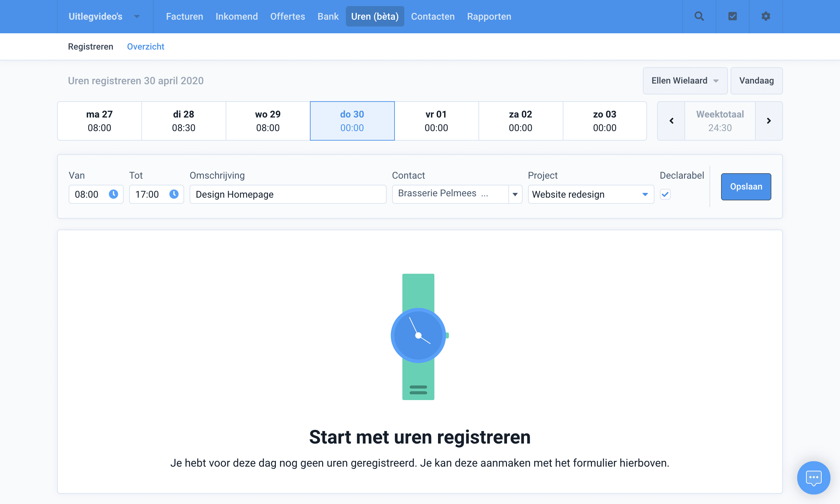This screenshot has height=504, width=840.
Task: Jump to today via the Vandaag button
Action: 756,80
